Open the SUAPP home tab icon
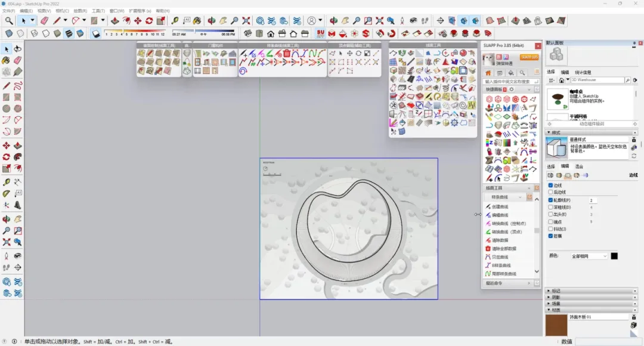The image size is (644, 346). point(488,73)
